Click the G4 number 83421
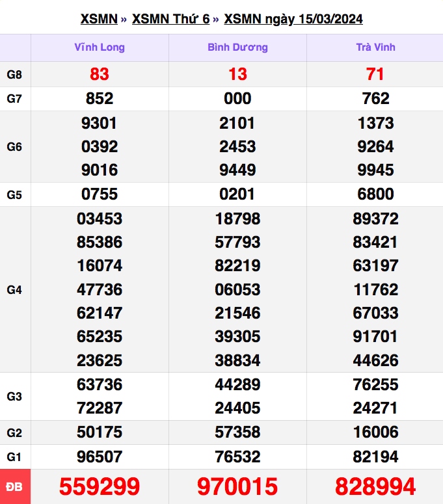This screenshot has width=443, height=504. point(375,242)
